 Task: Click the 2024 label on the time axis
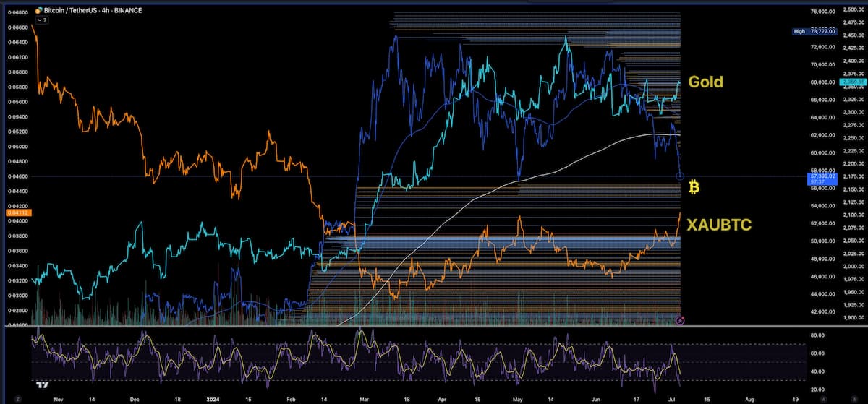212,398
